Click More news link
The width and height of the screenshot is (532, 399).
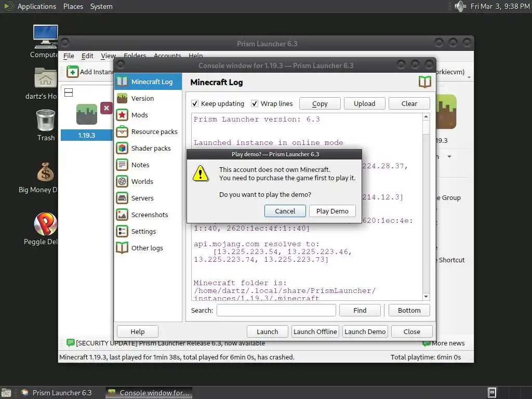[448, 343]
